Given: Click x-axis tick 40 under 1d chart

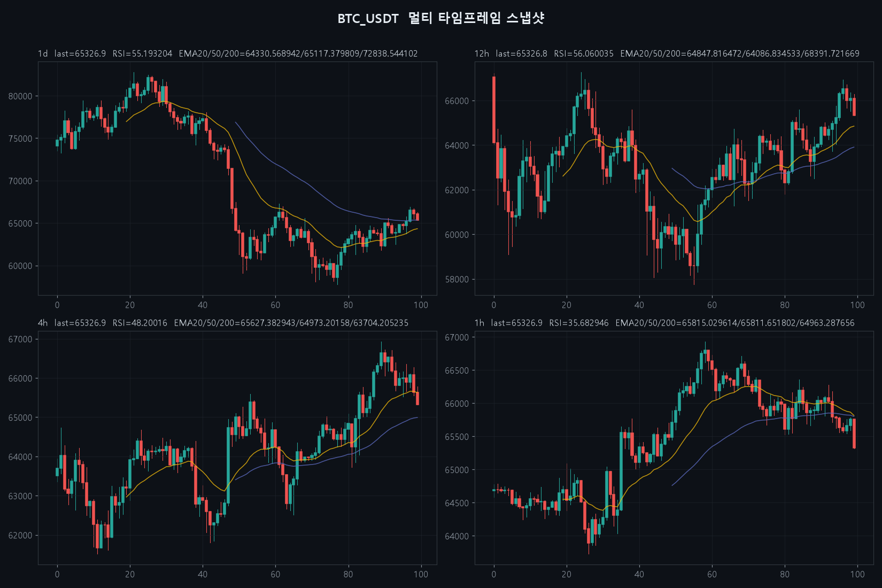Looking at the screenshot, I should click(x=203, y=305).
